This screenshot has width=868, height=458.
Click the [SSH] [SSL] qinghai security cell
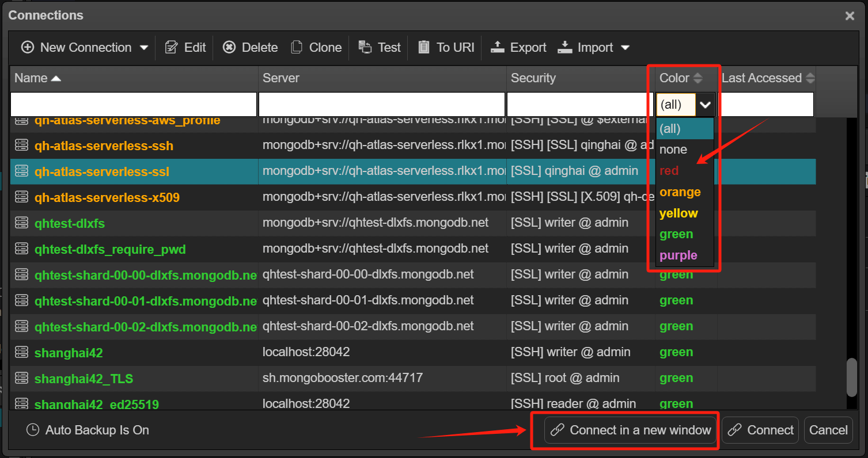click(x=581, y=146)
